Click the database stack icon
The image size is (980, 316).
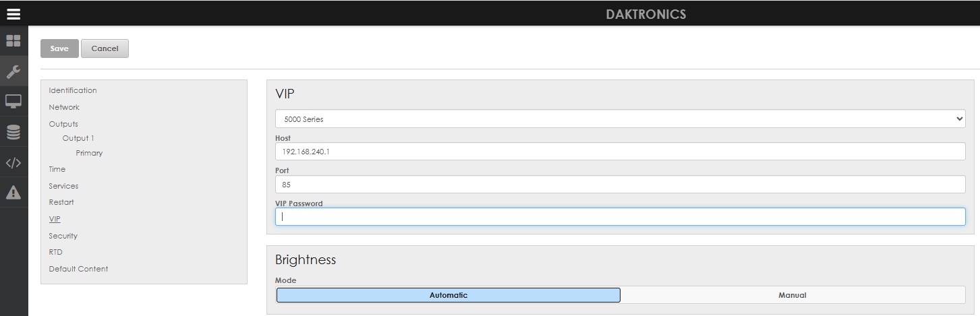pyautogui.click(x=13, y=132)
